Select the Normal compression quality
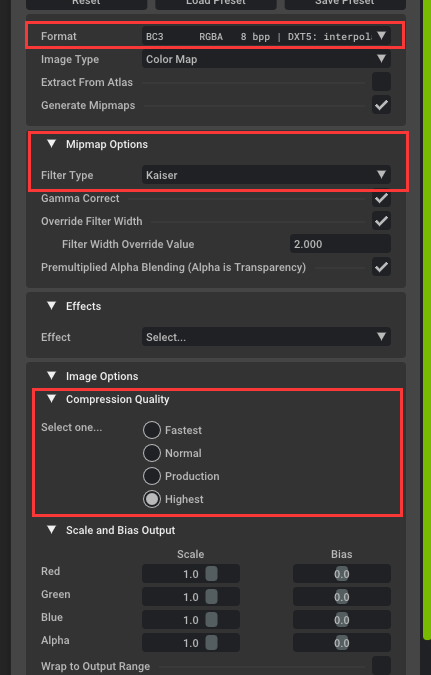 (152, 453)
